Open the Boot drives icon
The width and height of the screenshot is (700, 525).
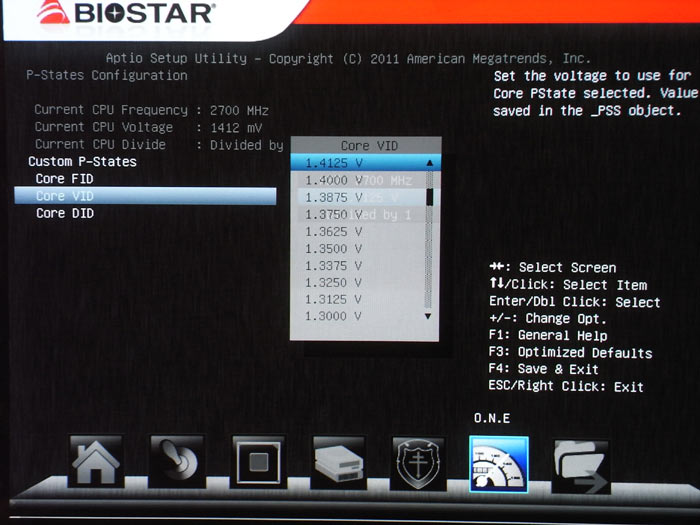[338, 463]
